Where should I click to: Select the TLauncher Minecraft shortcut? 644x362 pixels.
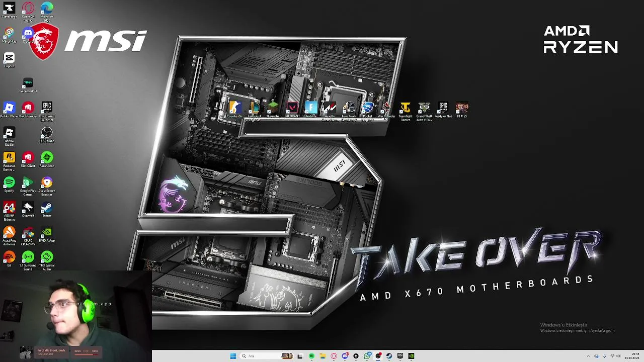(273, 110)
